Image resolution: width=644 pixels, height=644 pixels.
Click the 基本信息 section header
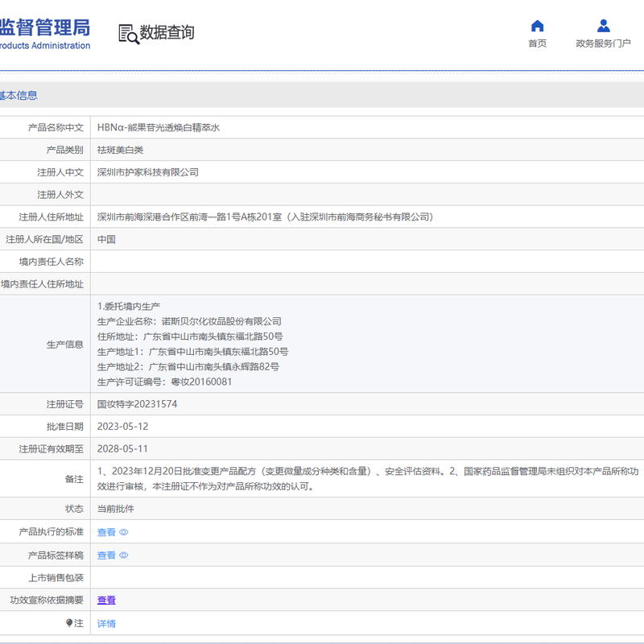pyautogui.click(x=18, y=95)
